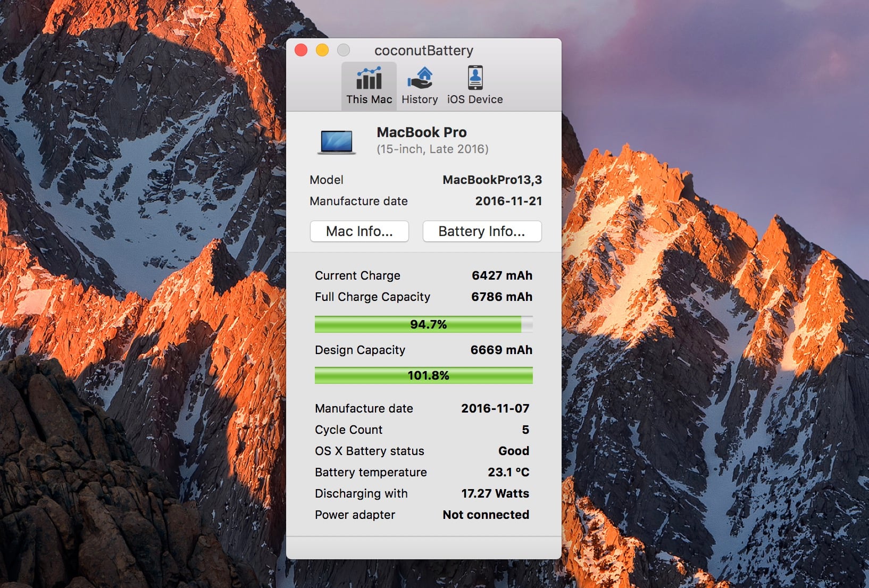Screen dimensions: 869x588
Task: Click the MacBook Pro laptop image
Action: tap(337, 142)
